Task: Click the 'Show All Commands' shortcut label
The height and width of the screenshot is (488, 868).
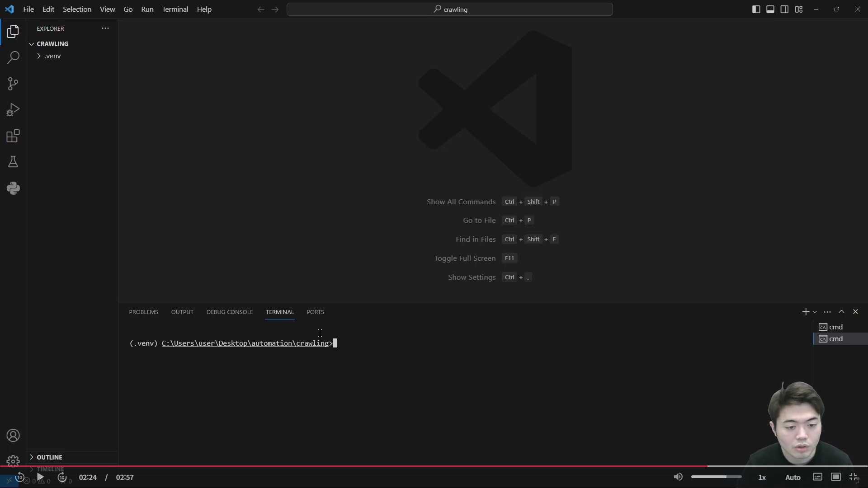Action: pos(461,202)
